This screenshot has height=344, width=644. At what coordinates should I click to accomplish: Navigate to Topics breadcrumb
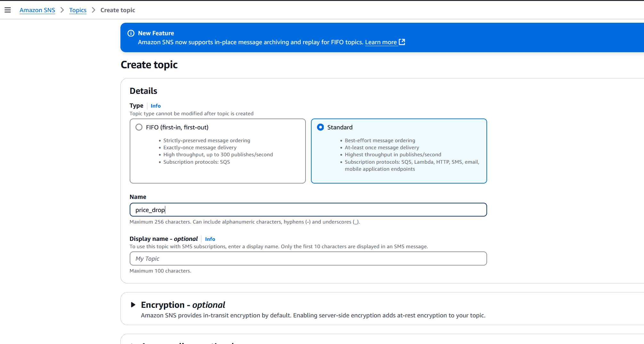click(x=78, y=10)
